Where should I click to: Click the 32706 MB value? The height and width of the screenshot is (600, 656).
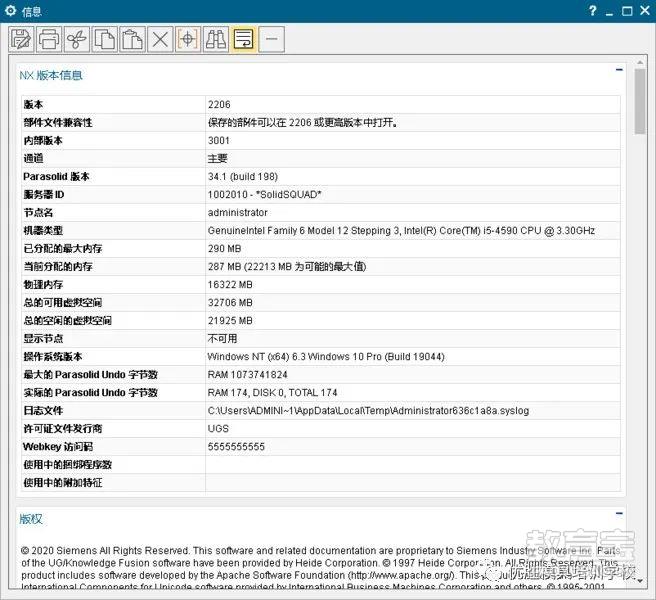(230, 303)
